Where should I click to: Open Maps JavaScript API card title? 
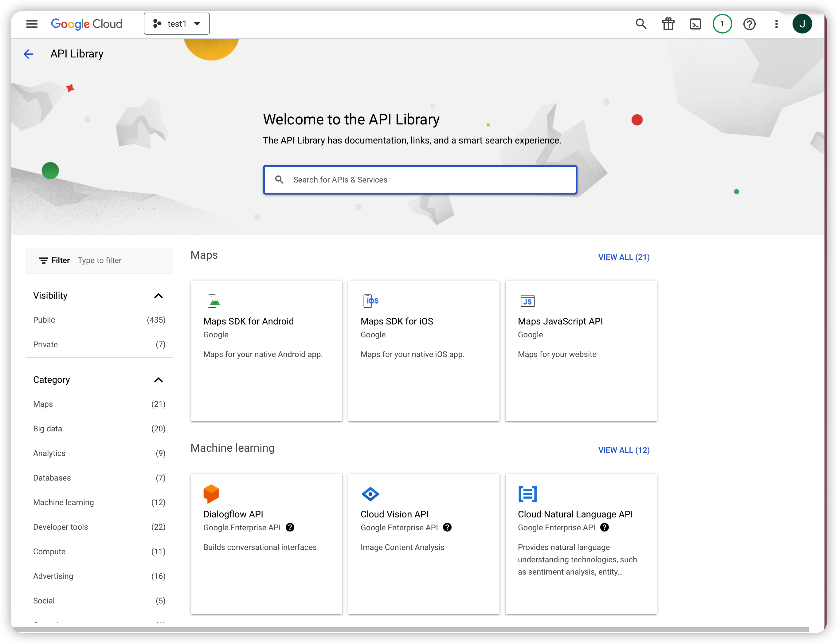point(560,321)
